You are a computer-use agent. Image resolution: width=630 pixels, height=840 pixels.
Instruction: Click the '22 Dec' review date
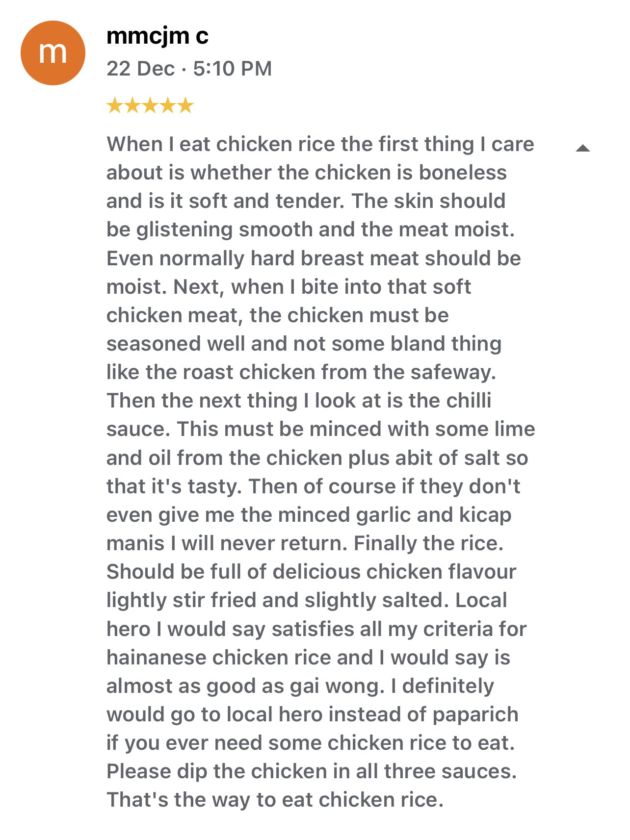coord(140,69)
